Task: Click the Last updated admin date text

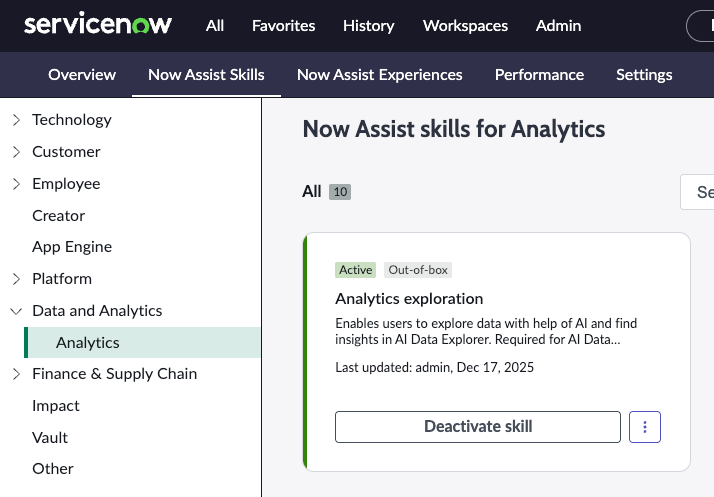Action: point(434,368)
